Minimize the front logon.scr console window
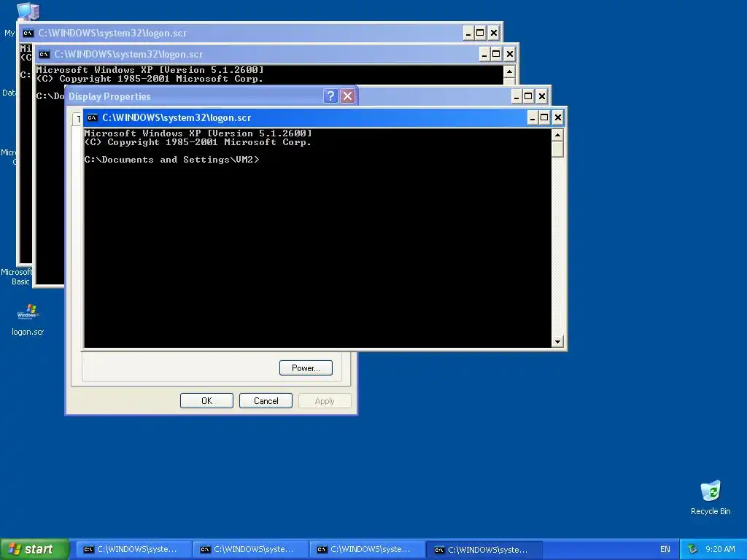 [533, 117]
